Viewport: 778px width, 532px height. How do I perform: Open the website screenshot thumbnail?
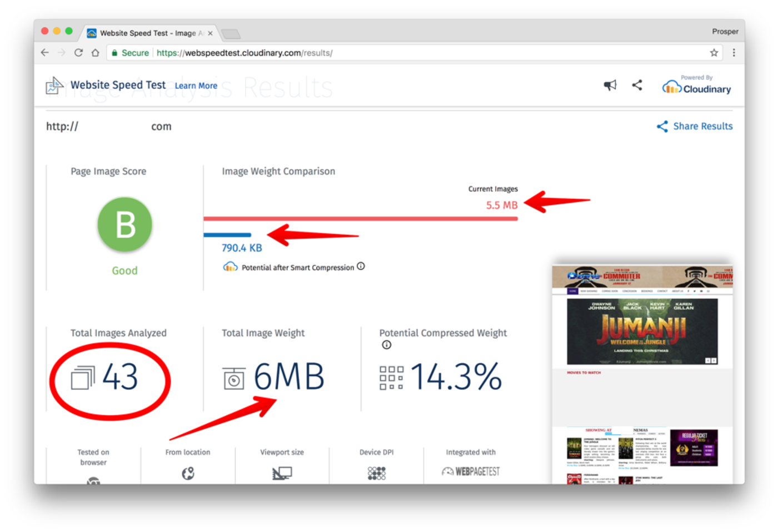pos(642,374)
